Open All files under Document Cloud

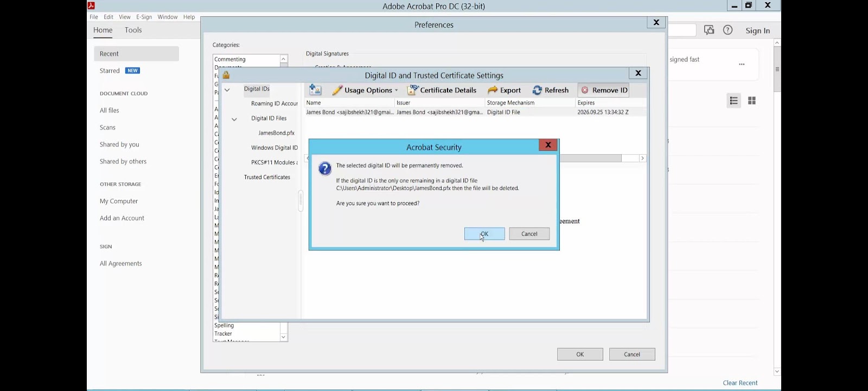[109, 110]
